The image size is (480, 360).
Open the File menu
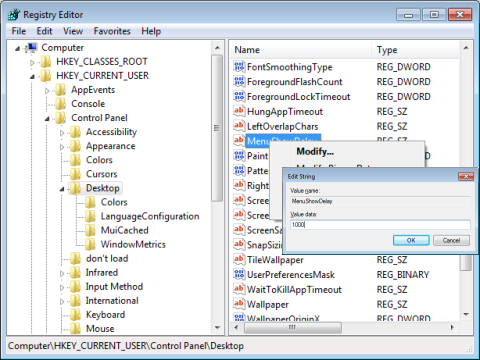(x=19, y=31)
